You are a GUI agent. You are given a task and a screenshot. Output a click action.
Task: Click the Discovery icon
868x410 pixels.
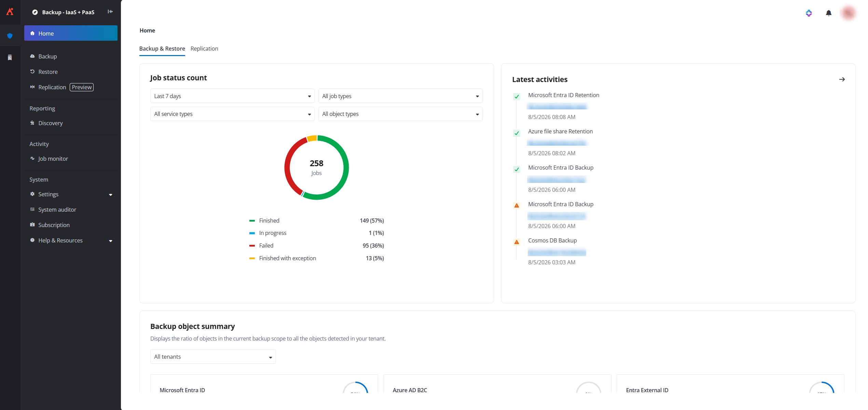[32, 123]
